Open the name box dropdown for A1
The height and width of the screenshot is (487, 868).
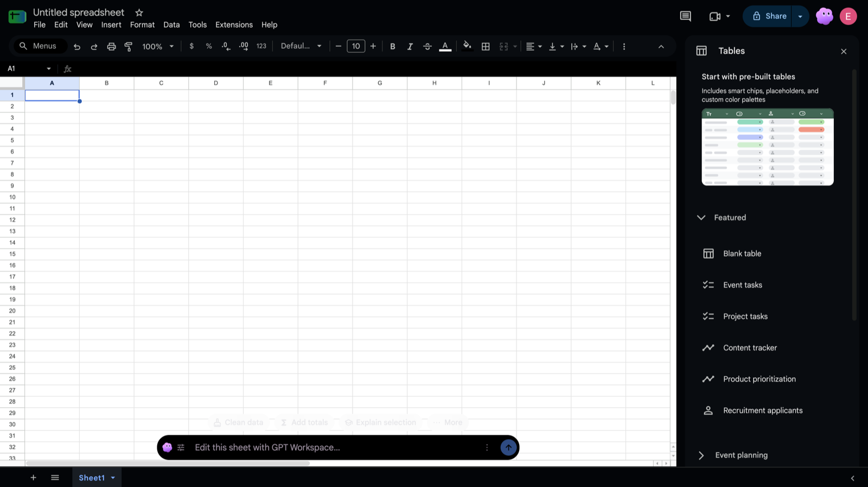[48, 69]
